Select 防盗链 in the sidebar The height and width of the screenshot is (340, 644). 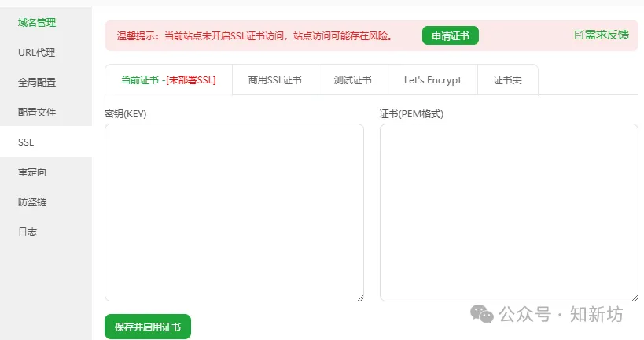pos(32,201)
